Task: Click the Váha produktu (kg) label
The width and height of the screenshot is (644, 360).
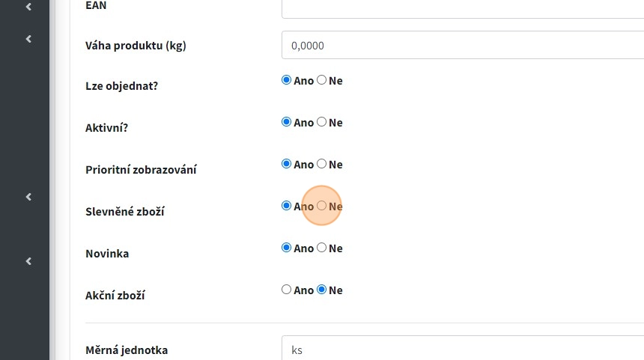Action: tap(136, 45)
